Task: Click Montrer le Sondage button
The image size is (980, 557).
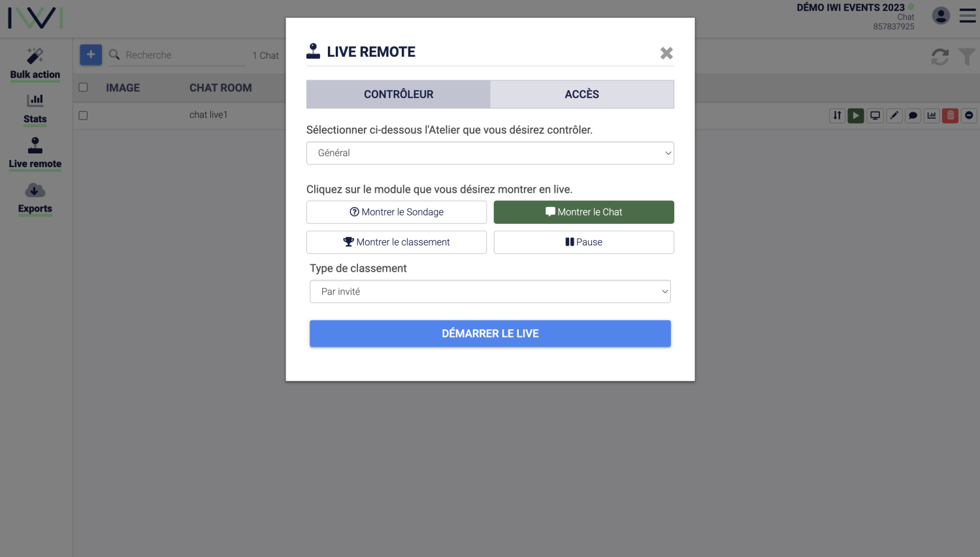Action: pyautogui.click(x=397, y=212)
